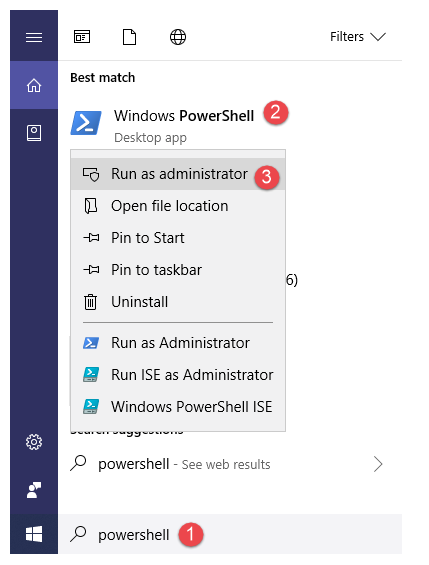The height and width of the screenshot is (565, 429).
Task: Filter results by Apps icon
Action: (x=82, y=37)
